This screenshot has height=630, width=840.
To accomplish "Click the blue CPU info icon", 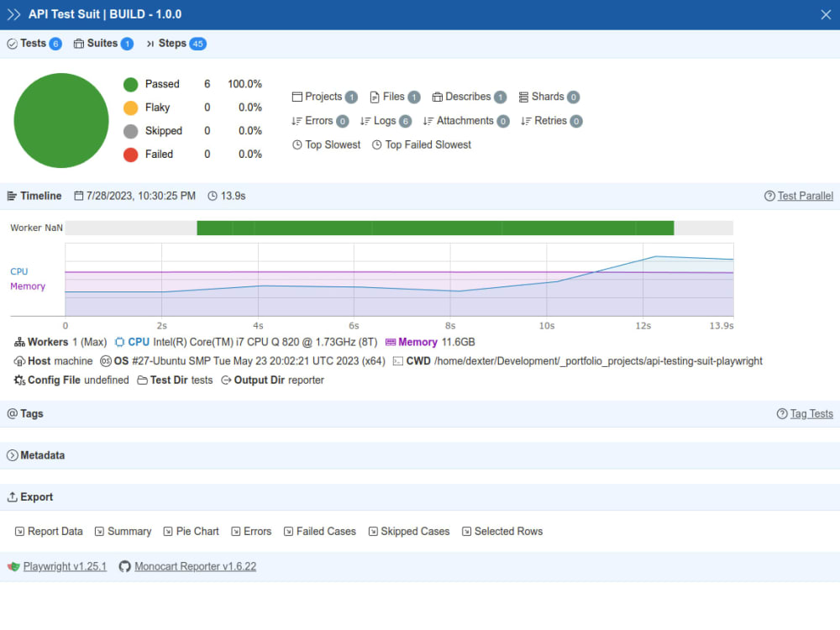I will click(x=118, y=342).
